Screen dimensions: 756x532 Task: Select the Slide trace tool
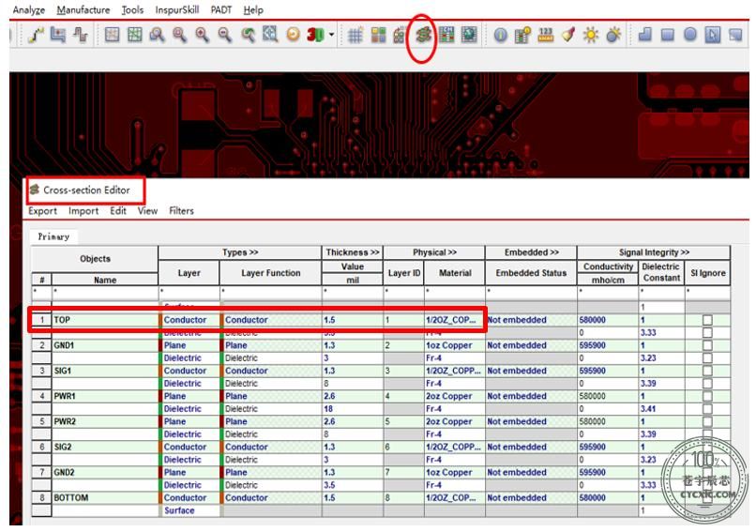[58, 36]
